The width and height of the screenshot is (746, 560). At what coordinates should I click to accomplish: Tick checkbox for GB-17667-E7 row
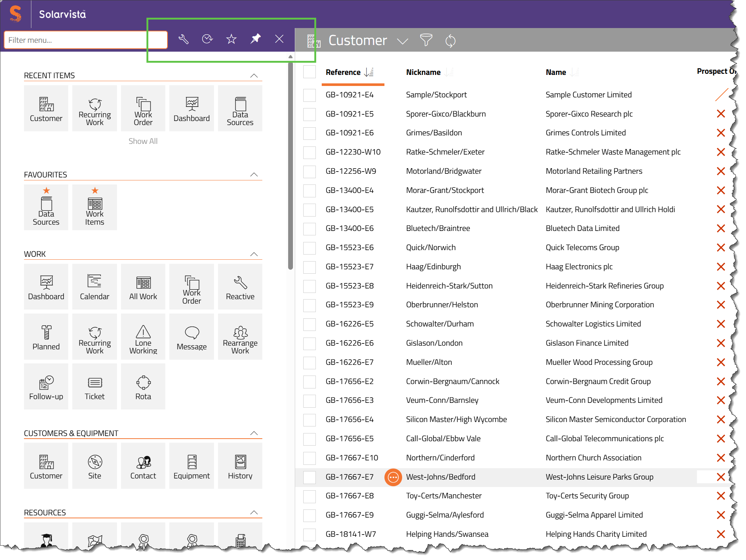click(x=310, y=477)
